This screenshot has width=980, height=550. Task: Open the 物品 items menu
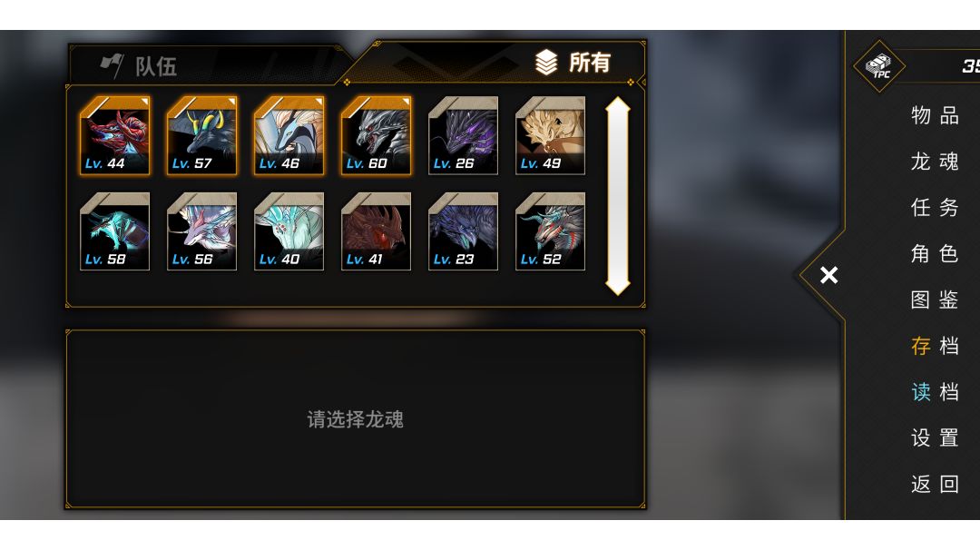[935, 115]
